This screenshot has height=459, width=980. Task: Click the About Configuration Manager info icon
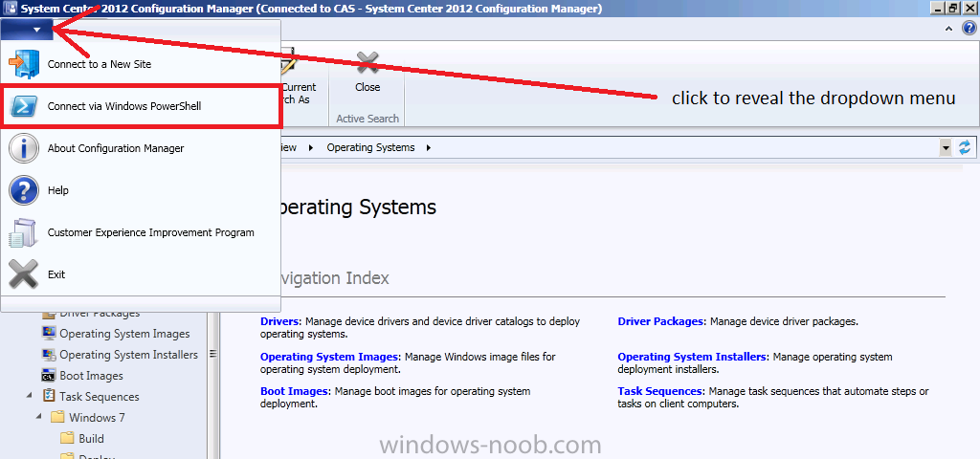pos(23,148)
